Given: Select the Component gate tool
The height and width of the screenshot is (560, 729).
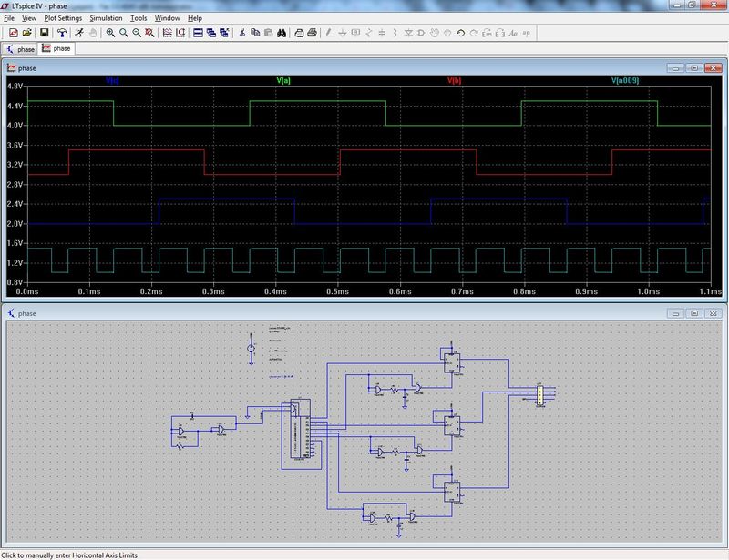Looking at the screenshot, I should point(421,33).
